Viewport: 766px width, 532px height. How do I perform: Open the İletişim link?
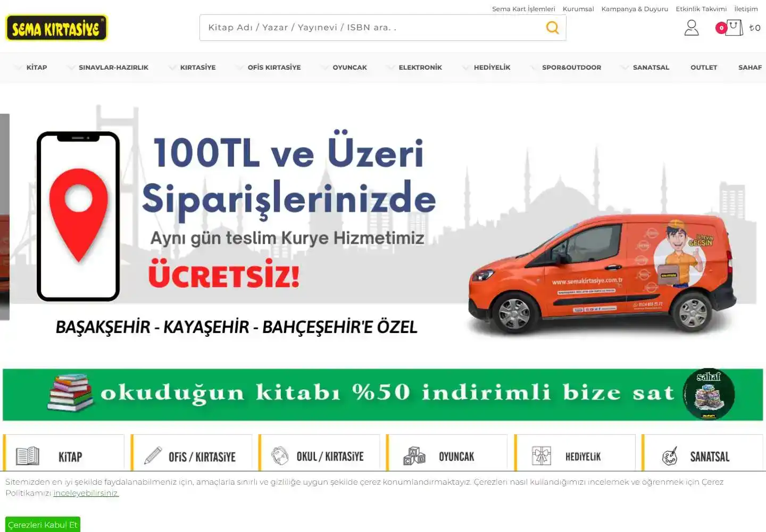pyautogui.click(x=746, y=9)
